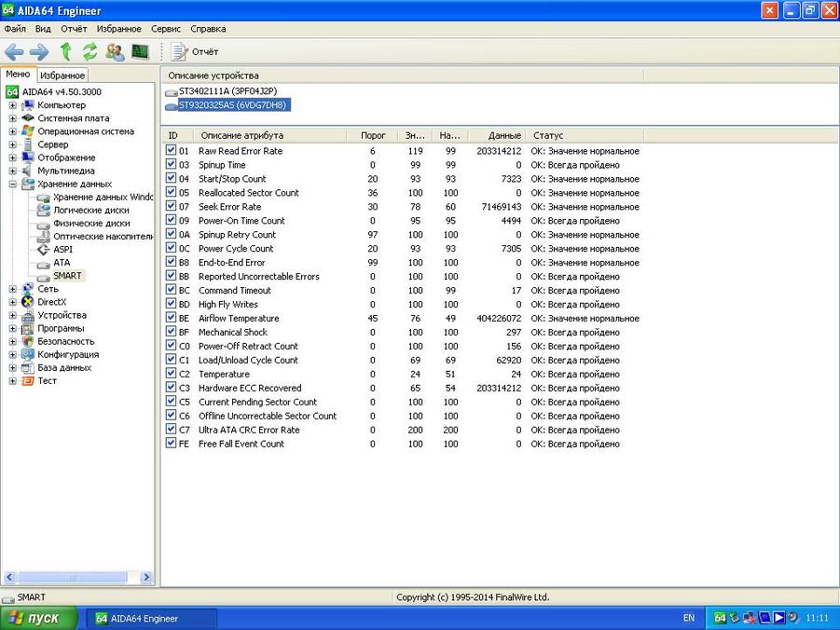This screenshot has width=840, height=630.
Task: Click AIDA64 v4.50.3000 root tree icon
Action: [x=12, y=91]
